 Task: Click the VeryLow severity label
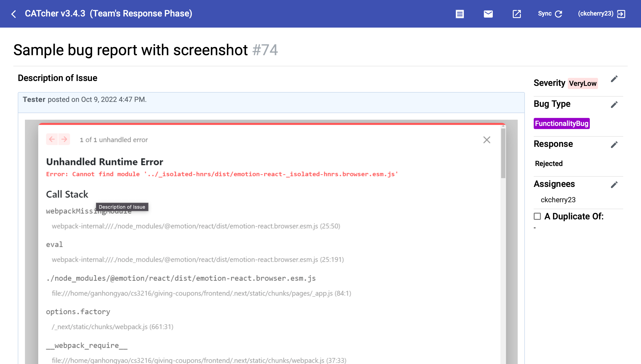pos(582,83)
